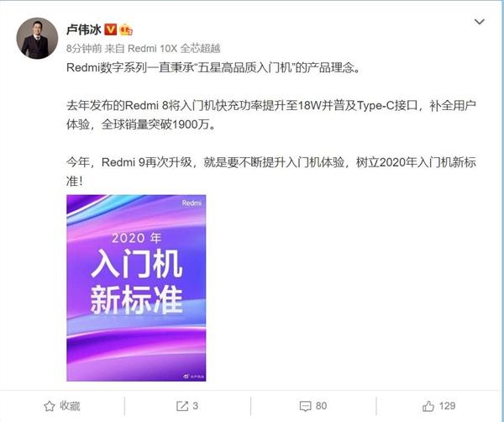This screenshot has width=504, height=422.
Task: Click the thumbs-up like icon
Action: pyautogui.click(x=428, y=406)
